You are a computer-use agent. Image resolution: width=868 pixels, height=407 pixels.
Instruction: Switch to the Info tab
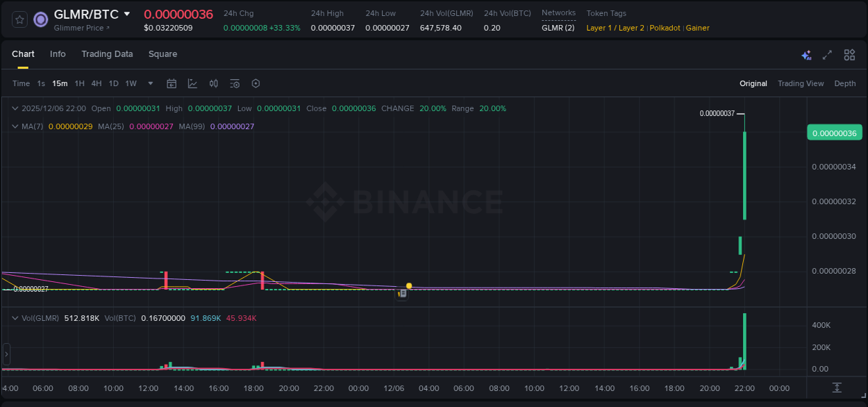(x=58, y=54)
